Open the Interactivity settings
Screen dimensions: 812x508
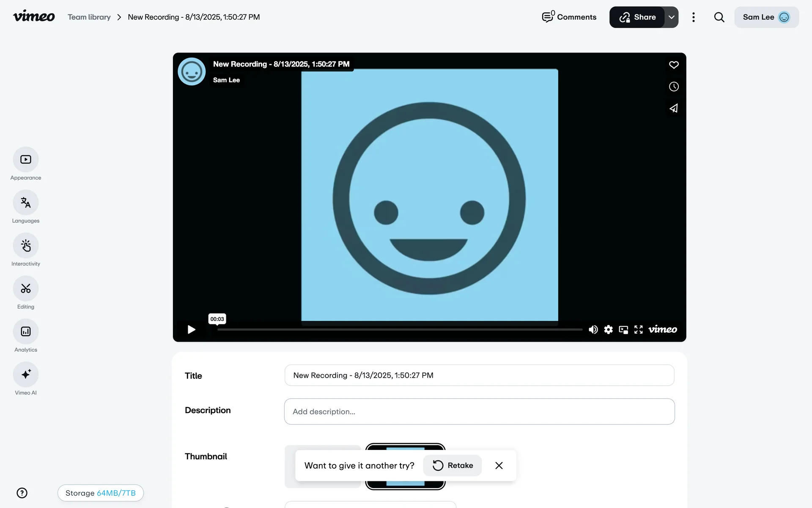pos(26,246)
